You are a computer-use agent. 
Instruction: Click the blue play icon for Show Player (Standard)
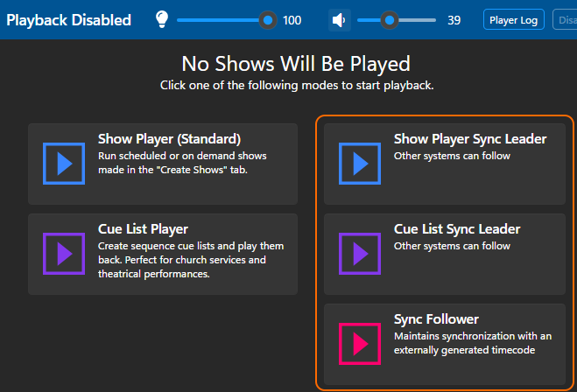[x=64, y=164]
